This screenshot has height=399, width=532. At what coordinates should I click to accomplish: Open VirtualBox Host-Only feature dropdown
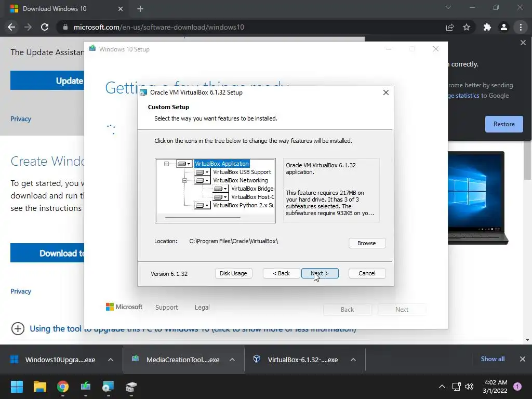point(221,197)
